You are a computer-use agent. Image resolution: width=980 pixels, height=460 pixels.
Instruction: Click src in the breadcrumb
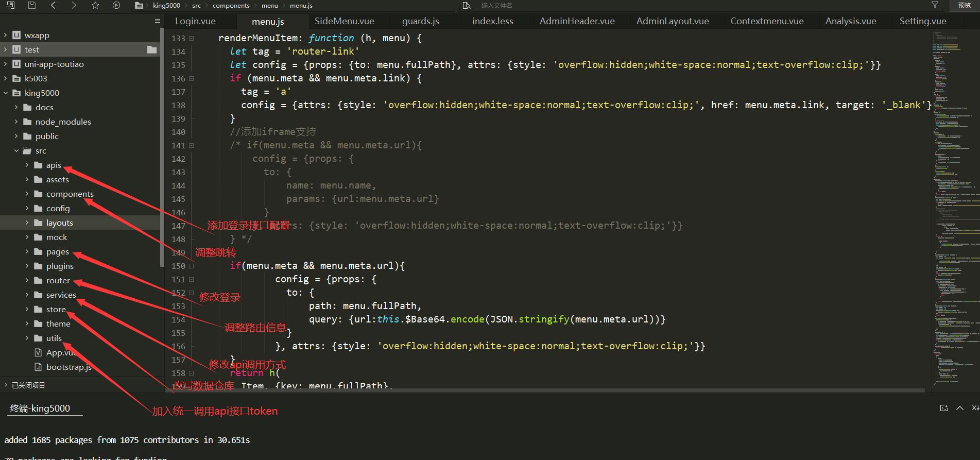[196, 6]
